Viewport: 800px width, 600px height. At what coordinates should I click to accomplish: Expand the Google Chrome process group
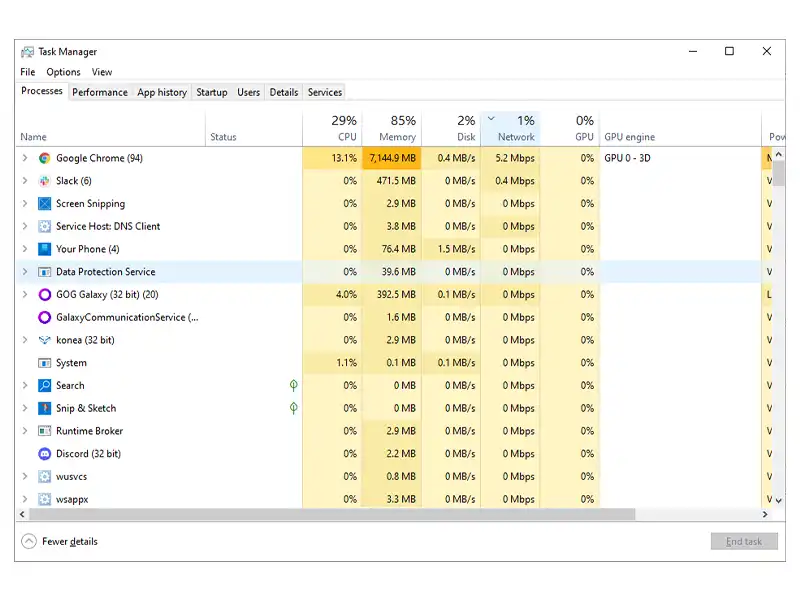tap(24, 158)
